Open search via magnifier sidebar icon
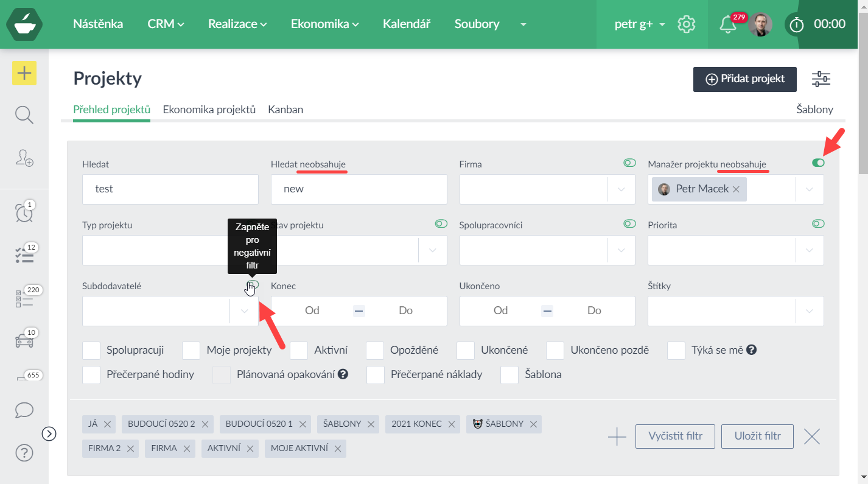This screenshot has width=868, height=484. click(x=24, y=114)
